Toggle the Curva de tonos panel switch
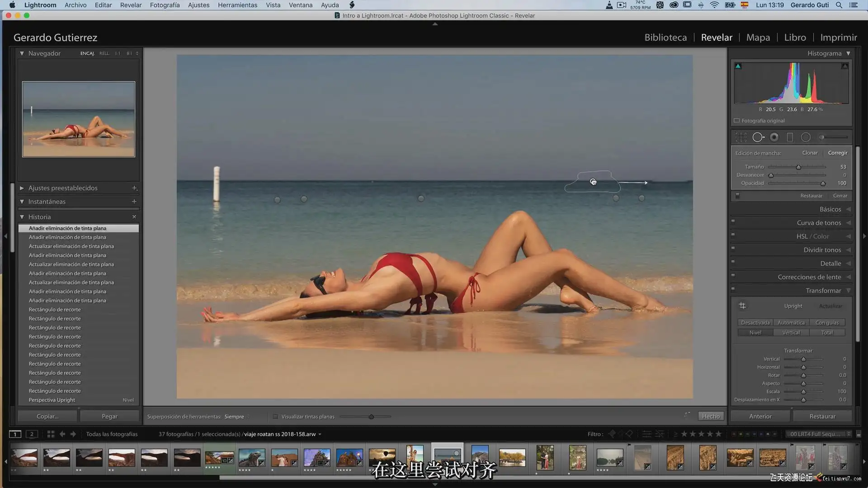The width and height of the screenshot is (868, 488). pyautogui.click(x=733, y=221)
